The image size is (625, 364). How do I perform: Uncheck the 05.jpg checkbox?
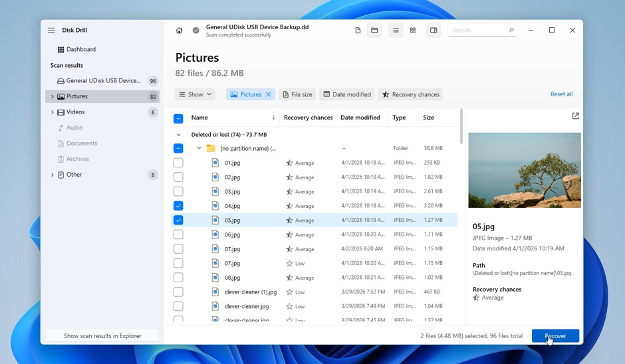178,220
